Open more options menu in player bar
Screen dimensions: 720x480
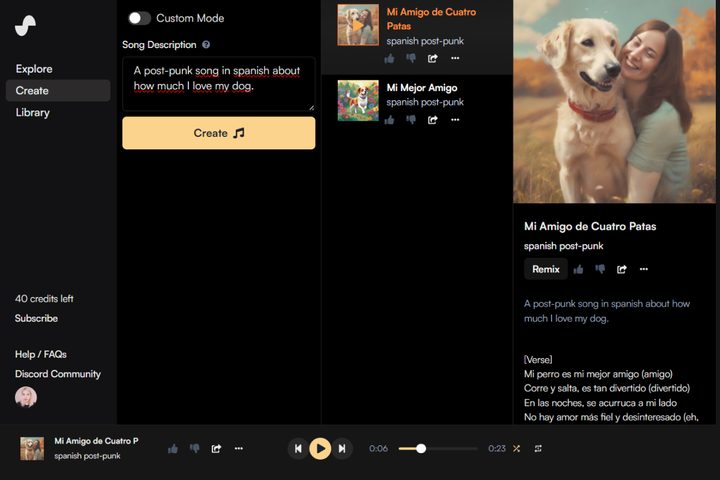click(238, 449)
